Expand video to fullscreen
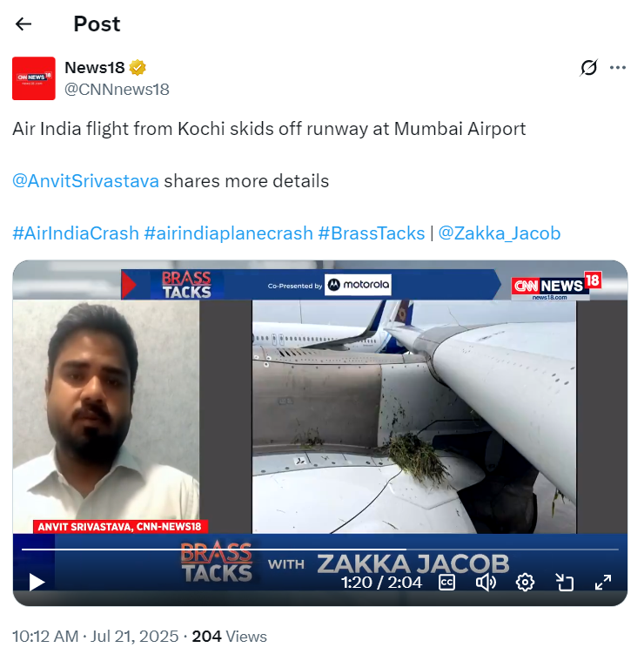Image resolution: width=644 pixels, height=661 pixels. point(603,582)
